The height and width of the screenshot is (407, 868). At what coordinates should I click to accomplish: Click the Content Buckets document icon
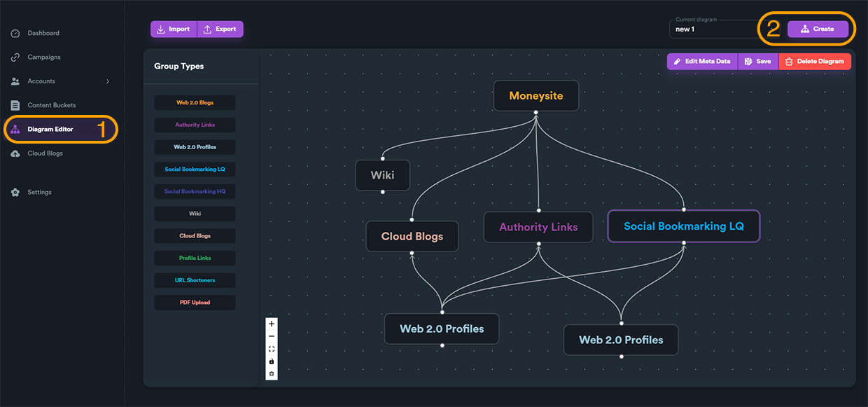click(x=15, y=105)
